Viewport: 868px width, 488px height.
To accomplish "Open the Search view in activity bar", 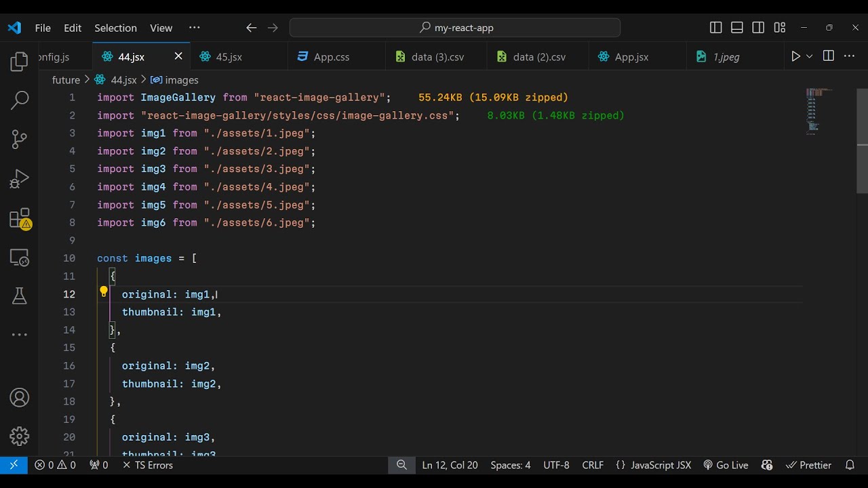I will point(20,101).
